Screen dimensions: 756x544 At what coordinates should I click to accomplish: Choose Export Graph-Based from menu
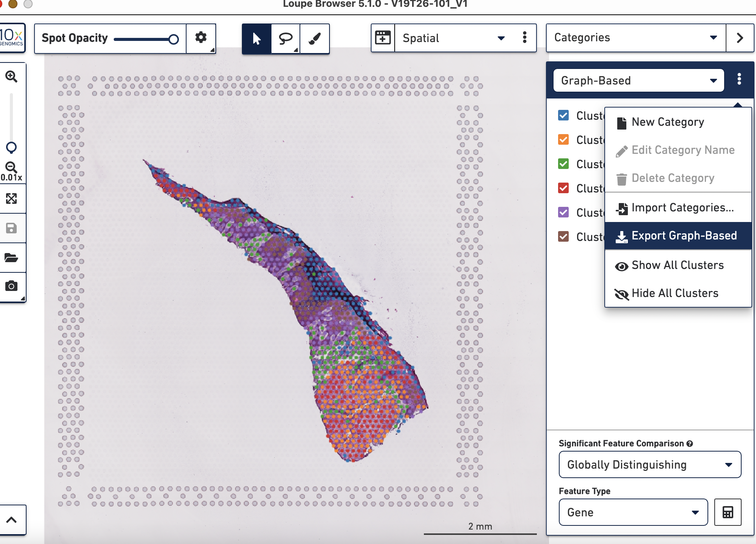(x=678, y=236)
